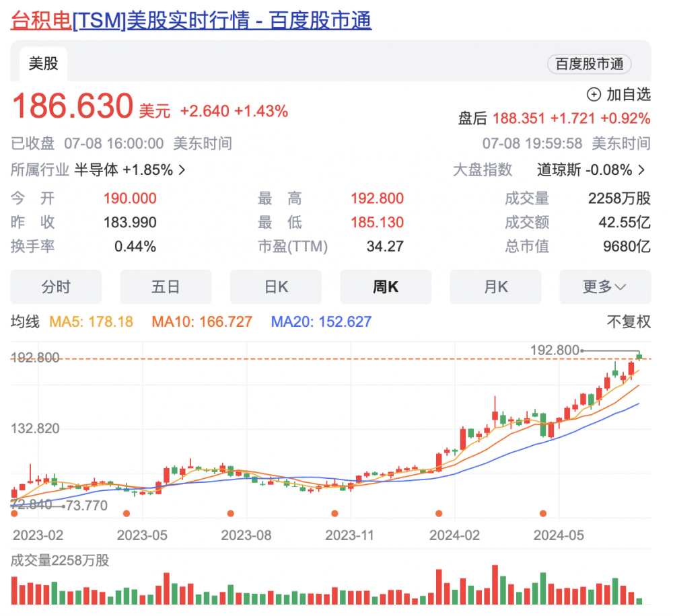The image size is (673, 616).
Task: Click the orange event dot near 2023-05
Action: 127,514
